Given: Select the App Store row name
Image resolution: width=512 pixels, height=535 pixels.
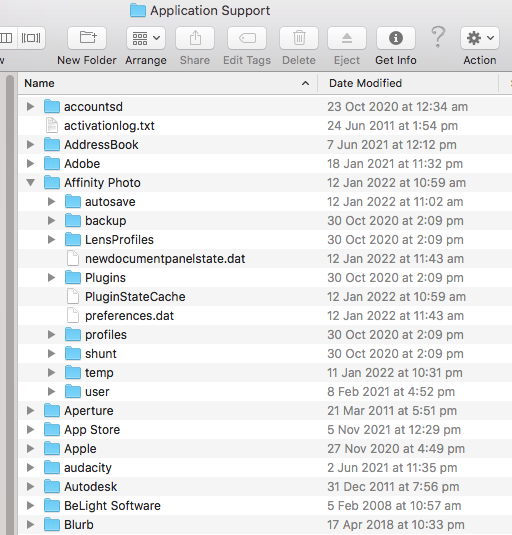Looking at the screenshot, I should pos(92,430).
